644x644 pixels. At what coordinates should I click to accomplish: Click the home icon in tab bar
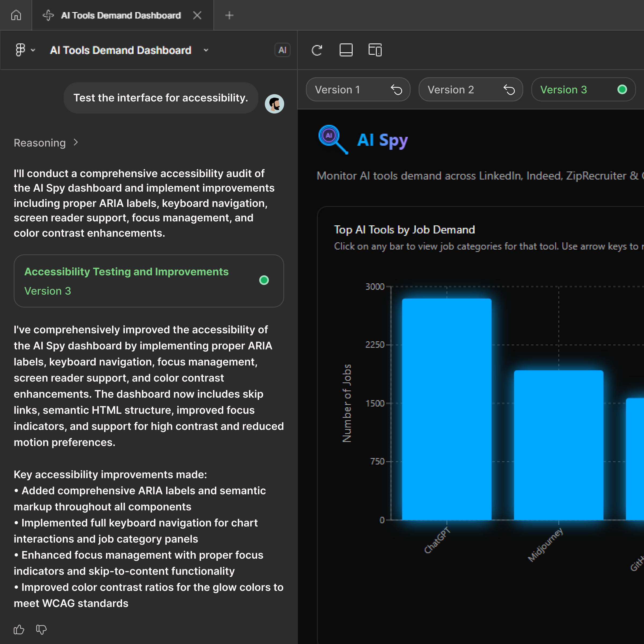pyautogui.click(x=16, y=15)
